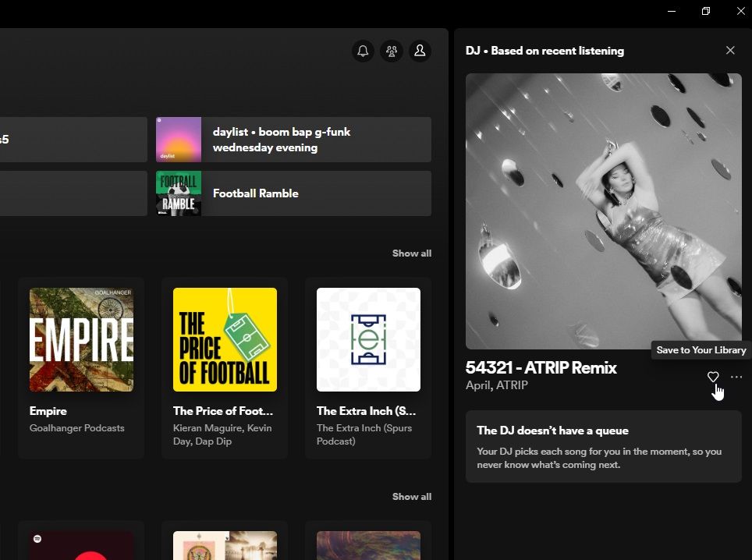752x560 pixels.
Task: Open The Extra Inch Spurs podcast
Action: click(x=367, y=339)
